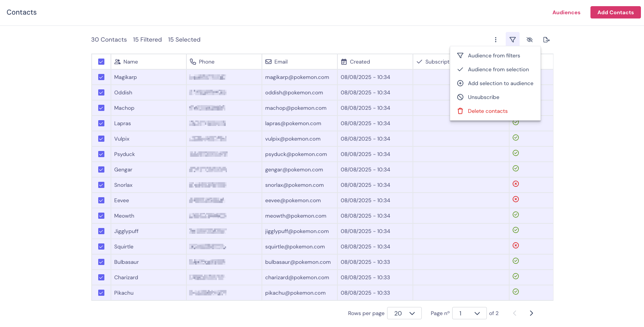The height and width of the screenshot is (327, 644).
Task: Click the 15 Filtered label
Action: [x=147, y=40]
